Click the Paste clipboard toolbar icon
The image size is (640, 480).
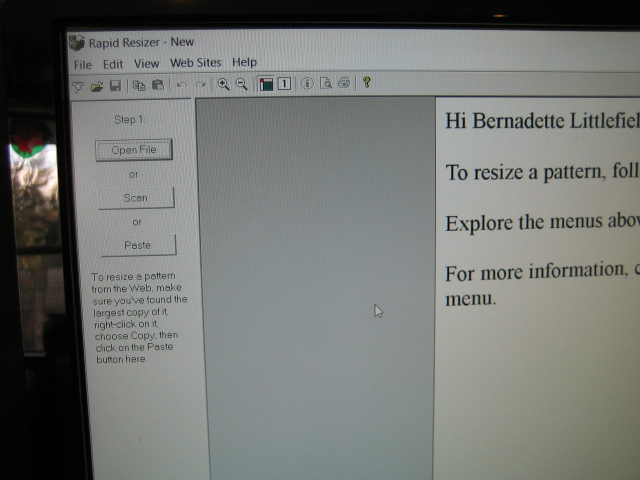click(158, 85)
